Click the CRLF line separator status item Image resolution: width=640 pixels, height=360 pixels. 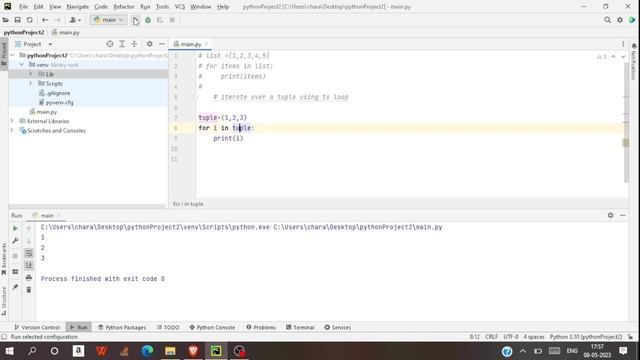[491, 337]
